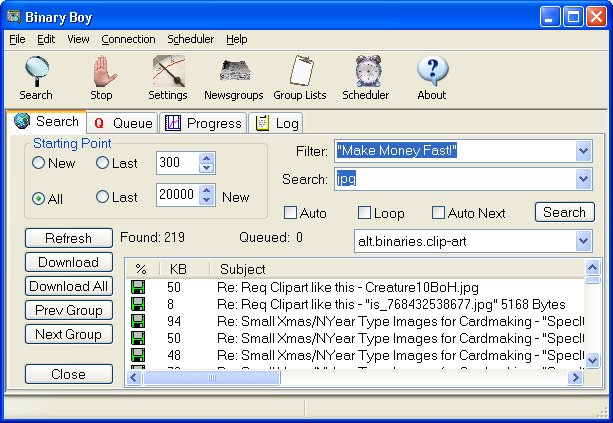613x423 pixels.
Task: Click the Search magnifying glass toolbar icon
Action: (x=36, y=71)
